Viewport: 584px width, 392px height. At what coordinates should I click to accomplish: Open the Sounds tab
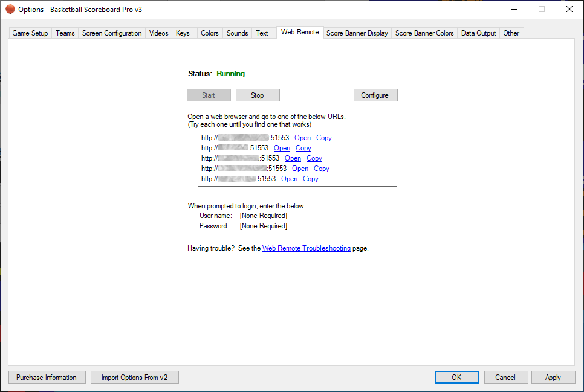238,33
